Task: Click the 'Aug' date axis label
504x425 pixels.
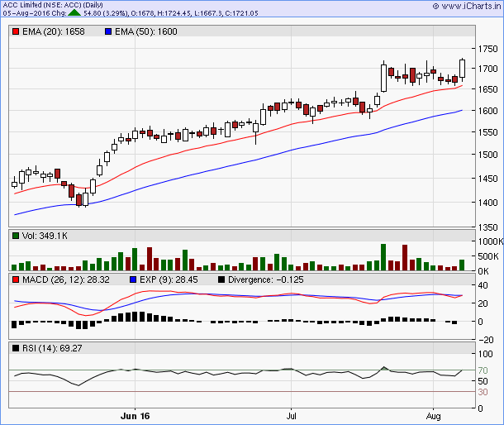Action: point(433,416)
